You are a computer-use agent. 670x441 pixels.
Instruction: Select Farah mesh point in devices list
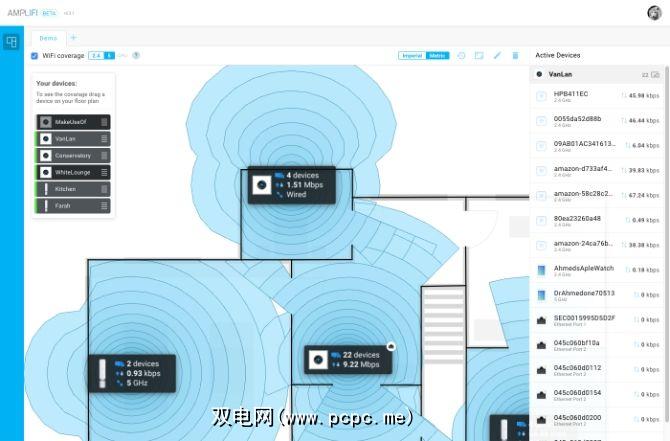pyautogui.click(x=73, y=206)
